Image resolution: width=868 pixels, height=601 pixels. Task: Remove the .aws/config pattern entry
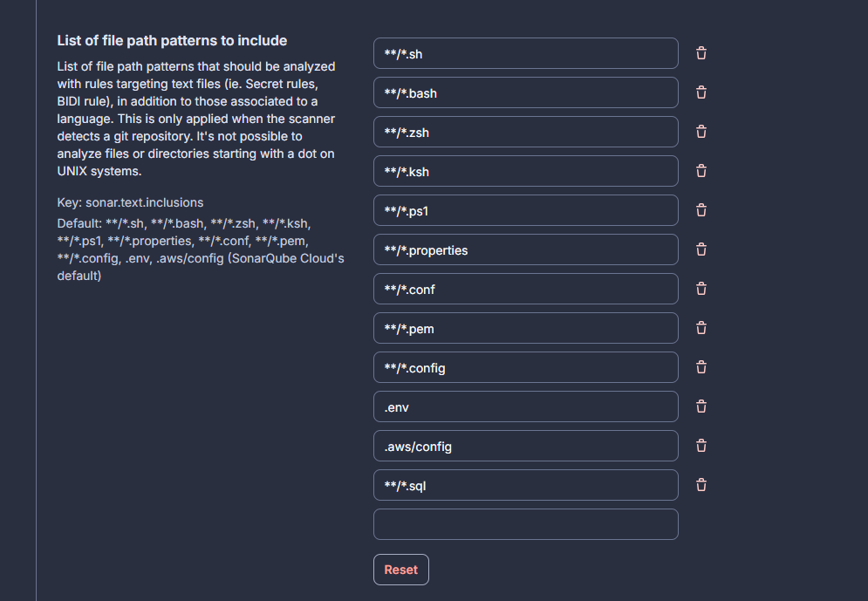click(x=701, y=446)
